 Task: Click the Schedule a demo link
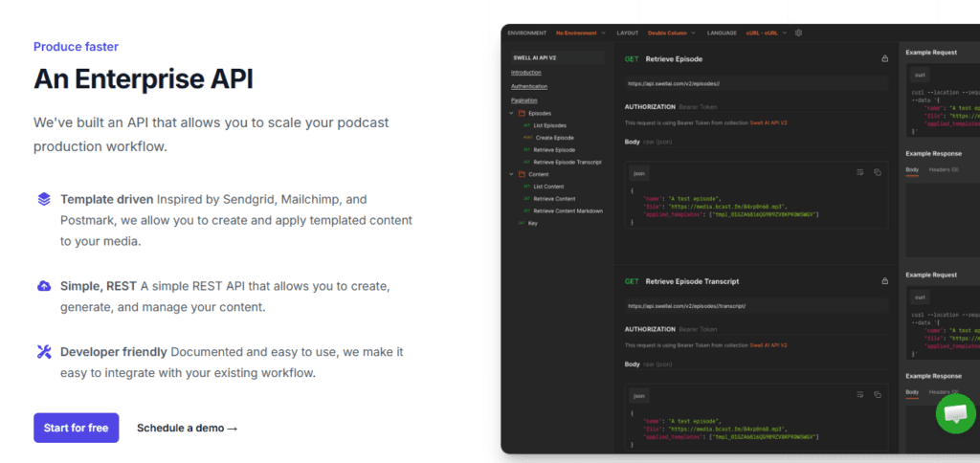click(187, 428)
